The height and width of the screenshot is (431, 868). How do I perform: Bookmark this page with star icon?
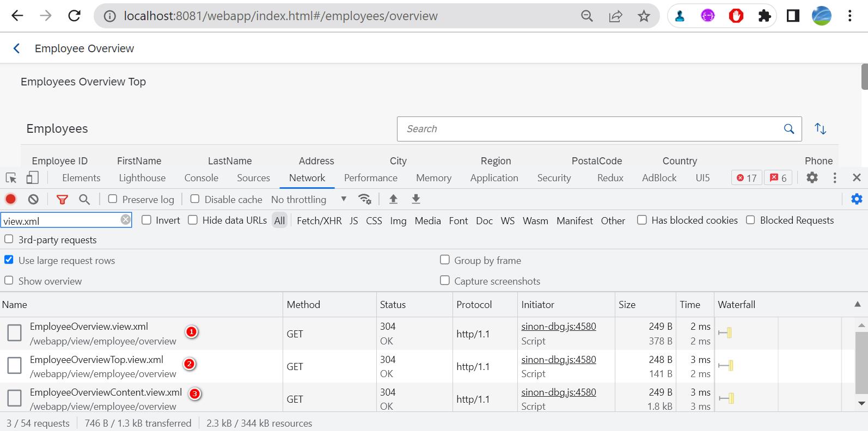(x=644, y=16)
